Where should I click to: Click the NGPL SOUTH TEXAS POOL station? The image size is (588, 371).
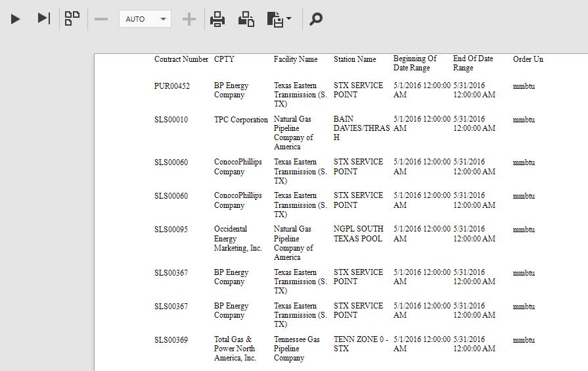point(358,234)
